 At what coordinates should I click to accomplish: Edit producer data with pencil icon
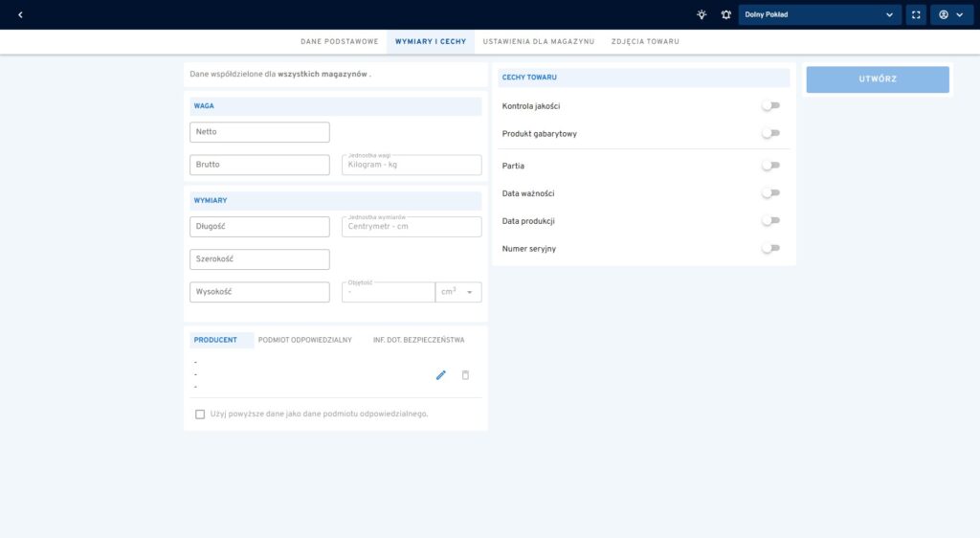441,375
